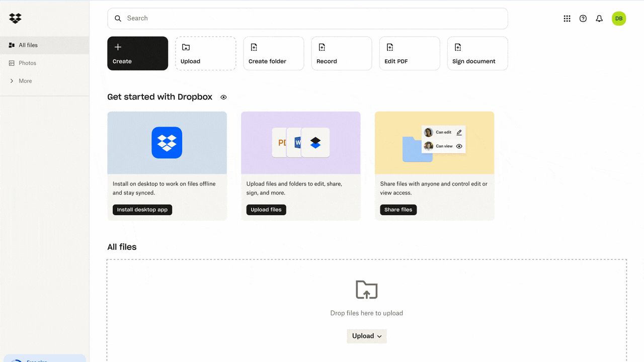Viewport: 644px width, 362px height.
Task: Click the Record tile label
Action: point(327,61)
